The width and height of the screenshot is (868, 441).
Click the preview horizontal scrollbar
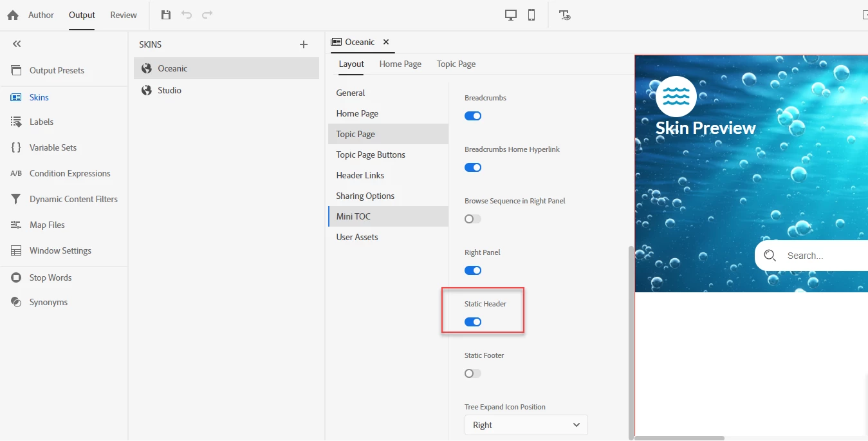click(x=679, y=438)
